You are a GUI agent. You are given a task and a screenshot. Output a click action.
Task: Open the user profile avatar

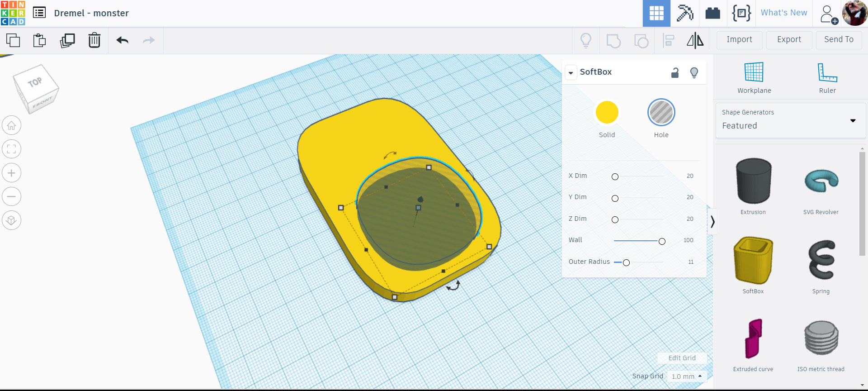[855, 13]
